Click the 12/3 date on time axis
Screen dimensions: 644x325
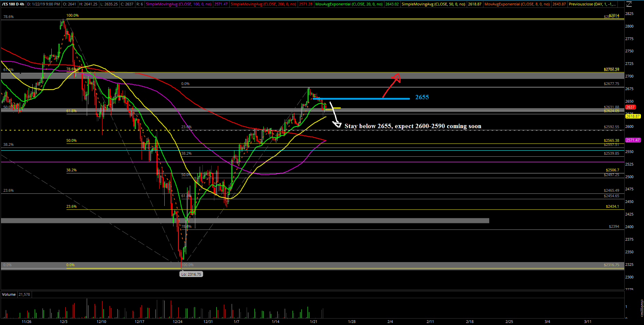pyautogui.click(x=64, y=322)
